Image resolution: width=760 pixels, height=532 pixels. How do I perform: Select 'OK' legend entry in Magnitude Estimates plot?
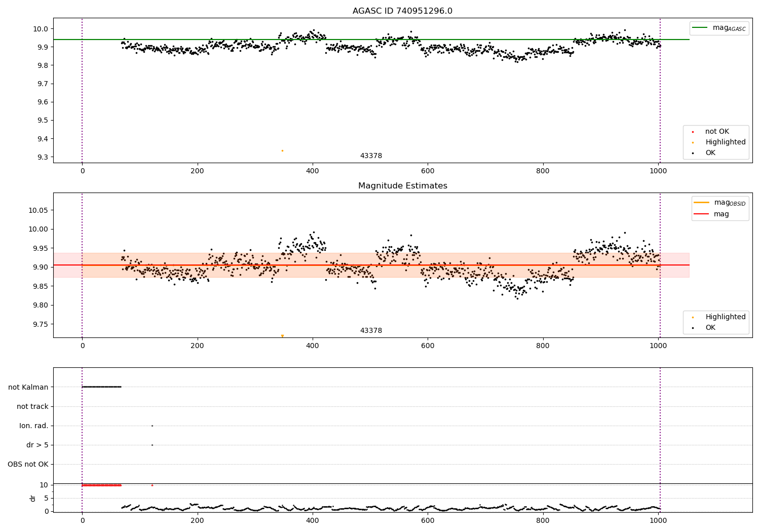click(705, 328)
